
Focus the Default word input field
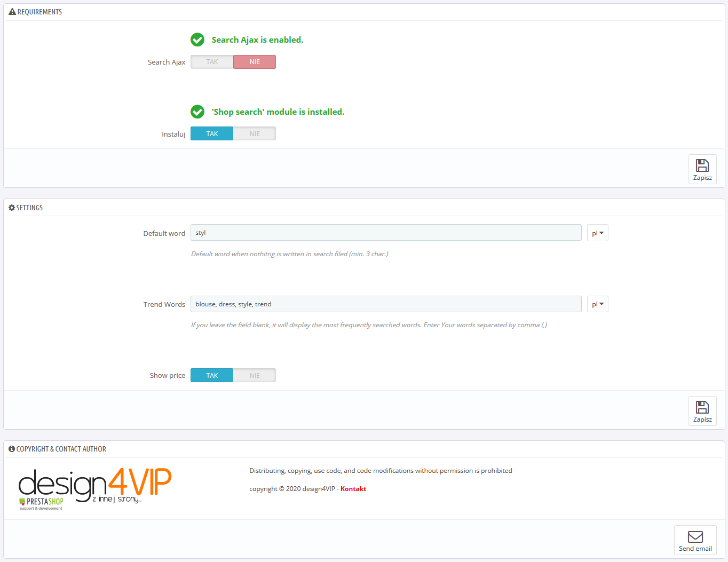[x=386, y=233]
